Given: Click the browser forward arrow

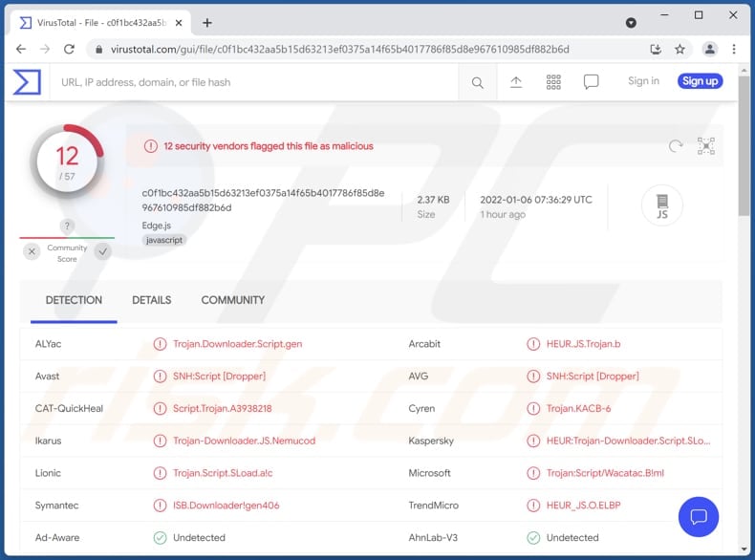Looking at the screenshot, I should point(45,49).
